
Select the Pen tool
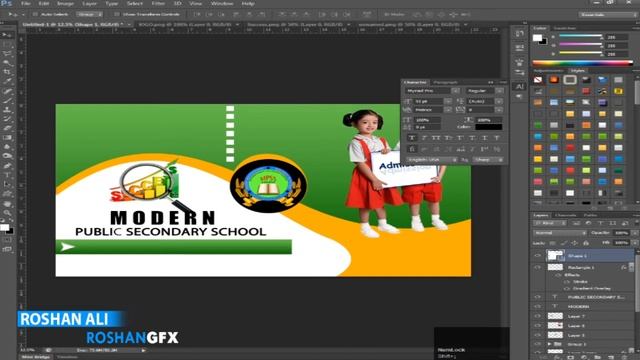(7, 166)
